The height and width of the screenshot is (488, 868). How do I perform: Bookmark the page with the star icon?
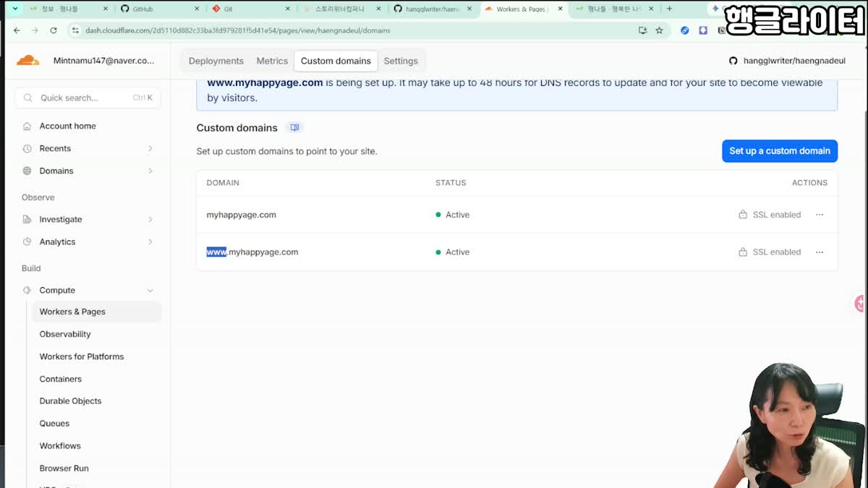[659, 30]
